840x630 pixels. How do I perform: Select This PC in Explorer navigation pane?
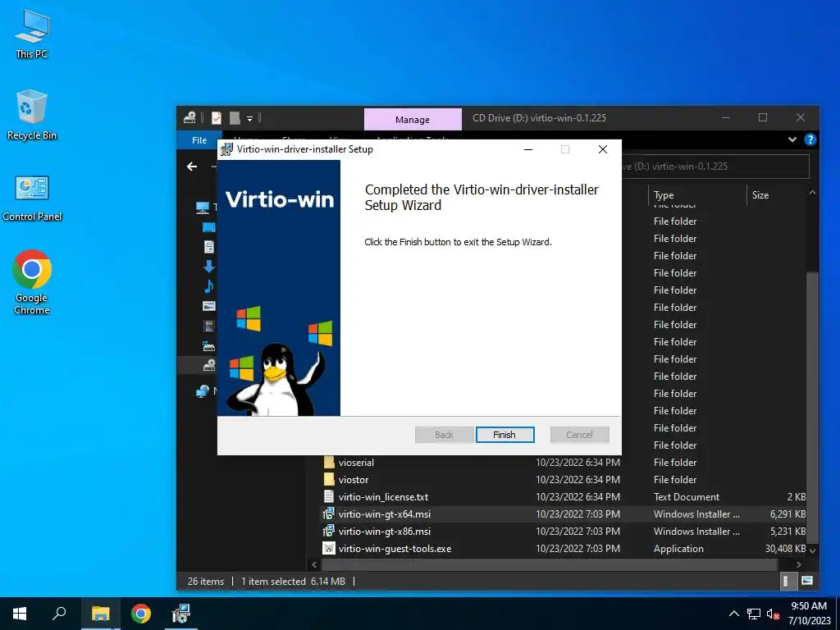pyautogui.click(x=203, y=208)
